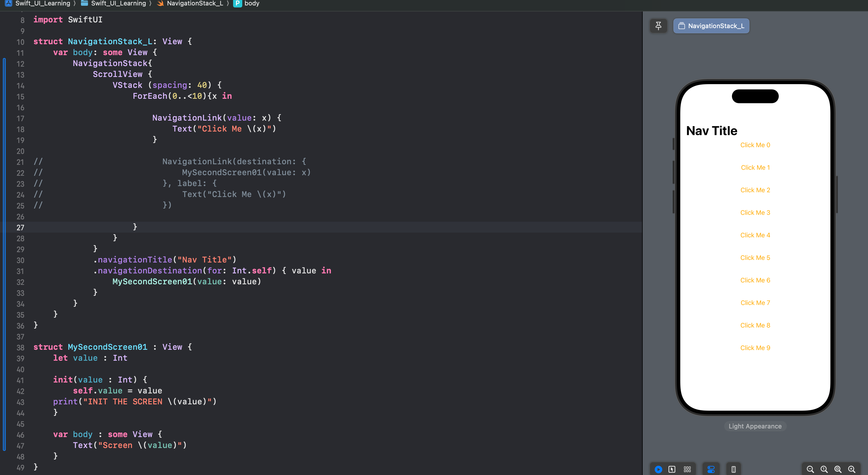This screenshot has width=868, height=475.
Task: Click line number 38 in gutter
Action: 20,347
